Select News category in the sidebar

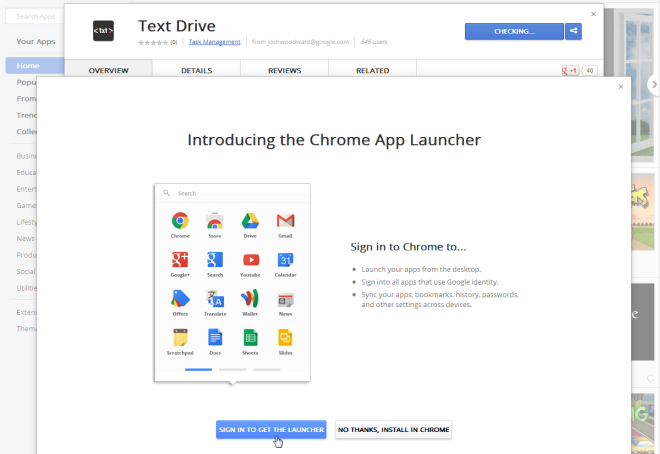(26, 239)
